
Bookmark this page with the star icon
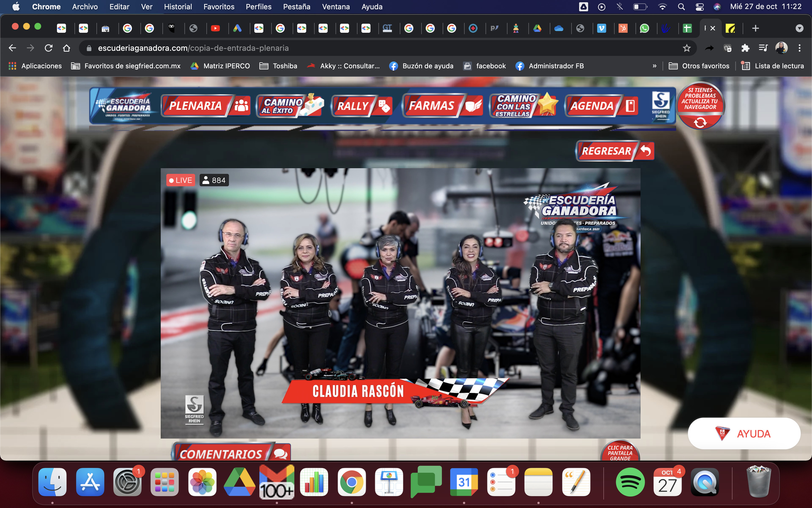click(x=687, y=48)
